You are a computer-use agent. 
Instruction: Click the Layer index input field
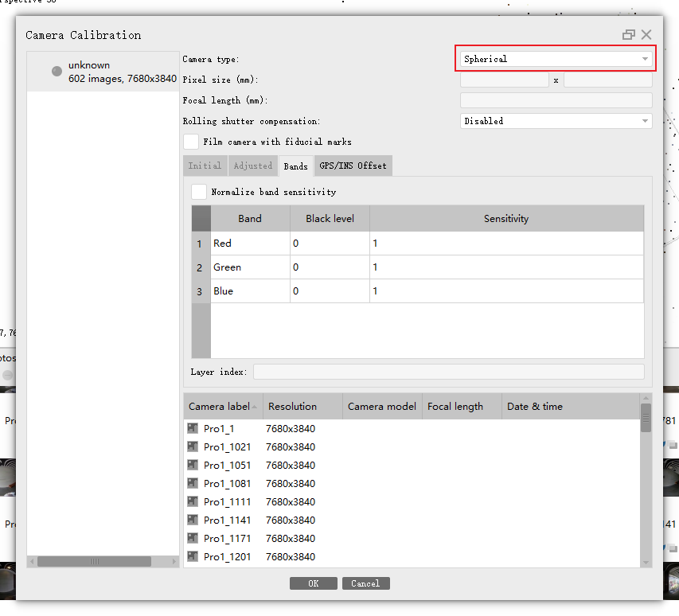pos(449,372)
